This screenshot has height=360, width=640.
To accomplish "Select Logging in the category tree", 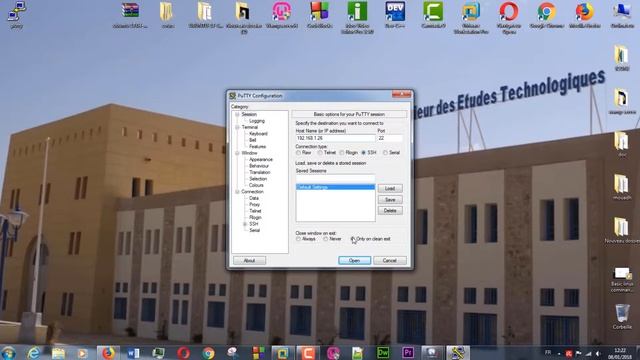I will [257, 121].
